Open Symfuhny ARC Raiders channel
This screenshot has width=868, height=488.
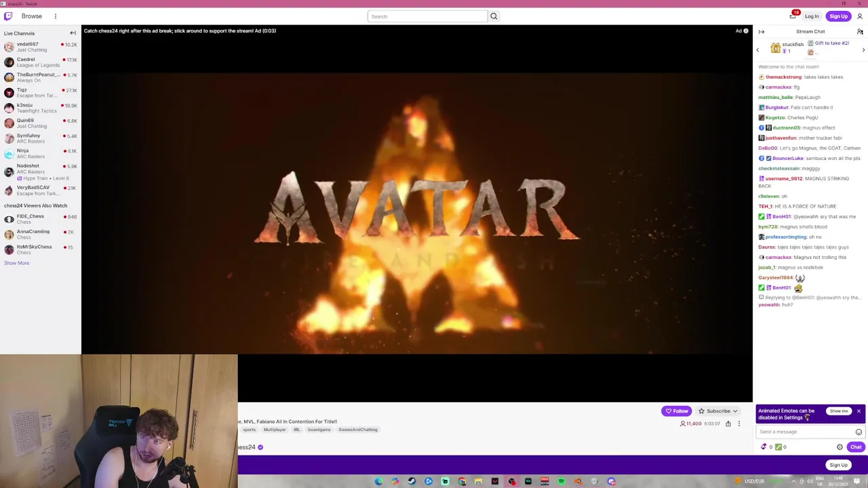click(41, 138)
